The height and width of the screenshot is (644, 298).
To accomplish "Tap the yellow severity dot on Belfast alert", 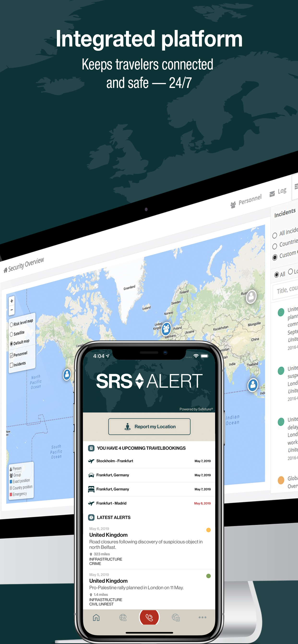I will (x=208, y=530).
